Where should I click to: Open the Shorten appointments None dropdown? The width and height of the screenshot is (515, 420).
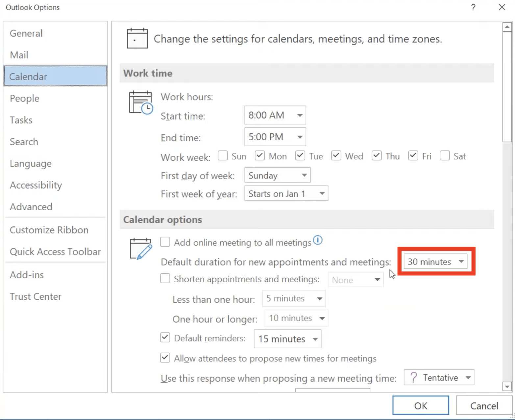[x=356, y=280]
